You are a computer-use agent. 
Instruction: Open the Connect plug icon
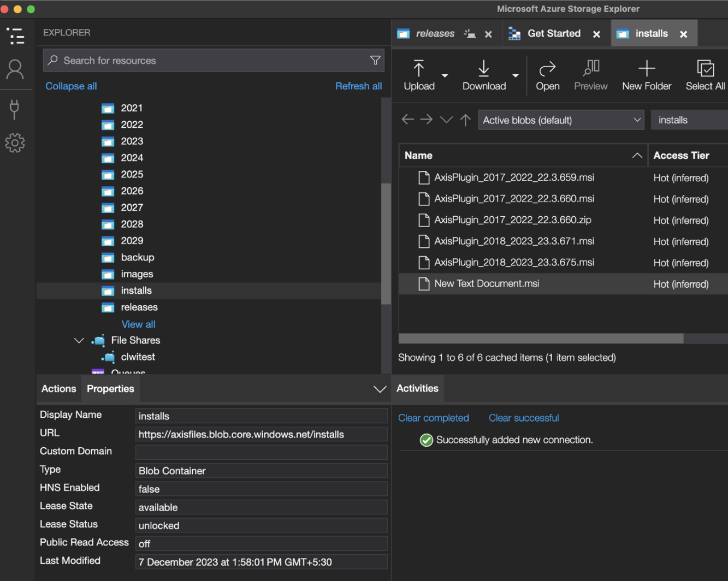[15, 109]
